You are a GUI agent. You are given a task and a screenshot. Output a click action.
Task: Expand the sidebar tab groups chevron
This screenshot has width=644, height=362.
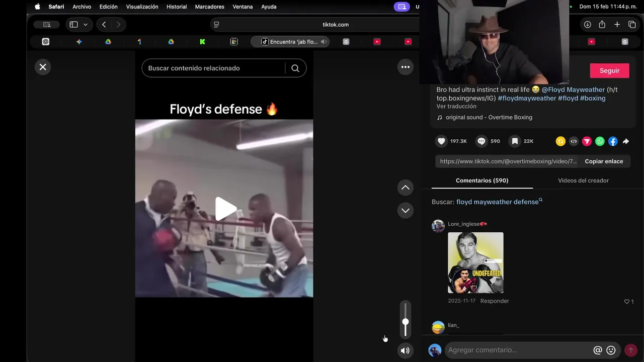(x=86, y=25)
